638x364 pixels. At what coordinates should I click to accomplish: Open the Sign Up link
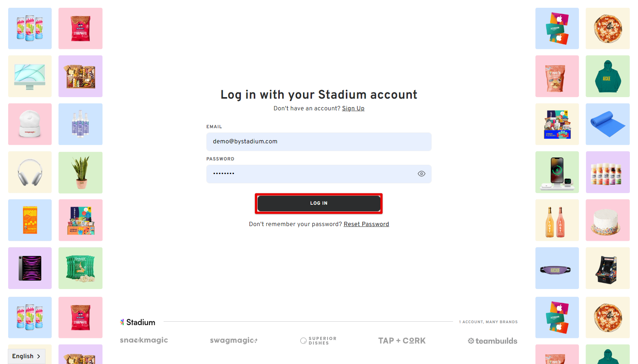[x=353, y=108]
